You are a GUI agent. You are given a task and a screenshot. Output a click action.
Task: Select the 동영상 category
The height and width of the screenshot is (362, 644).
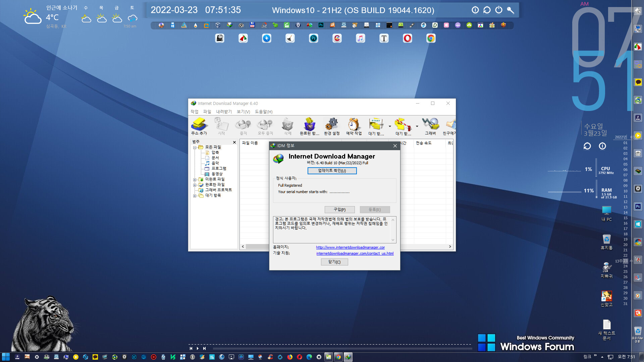(217, 174)
